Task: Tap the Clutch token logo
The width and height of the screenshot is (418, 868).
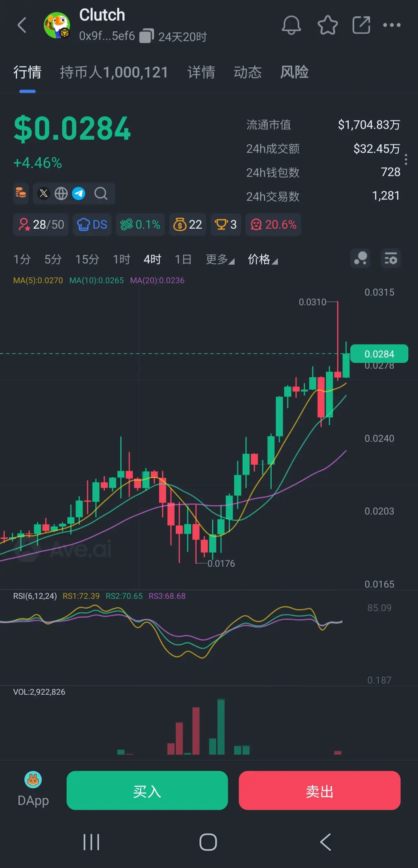Action: pyautogui.click(x=57, y=25)
